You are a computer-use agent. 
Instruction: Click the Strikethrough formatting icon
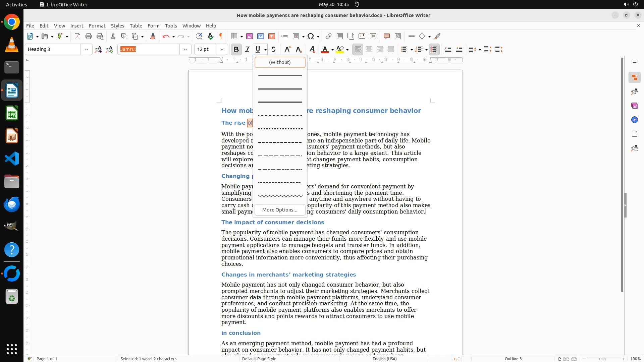[x=273, y=49]
